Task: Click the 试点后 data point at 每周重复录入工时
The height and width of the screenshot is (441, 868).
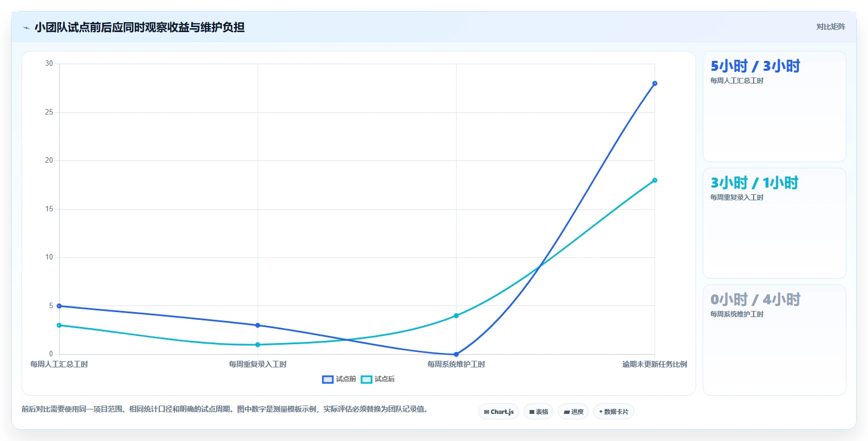Action: click(x=258, y=345)
